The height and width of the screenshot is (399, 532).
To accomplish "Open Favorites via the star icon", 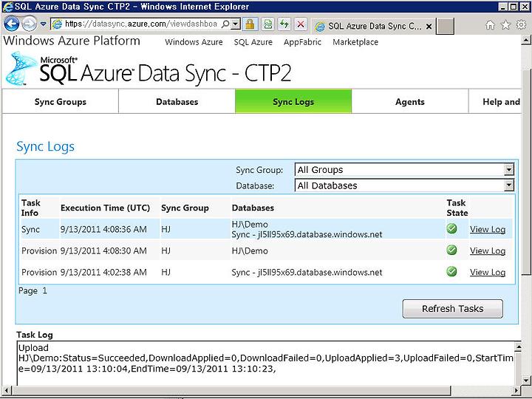I will pyautogui.click(x=505, y=25).
